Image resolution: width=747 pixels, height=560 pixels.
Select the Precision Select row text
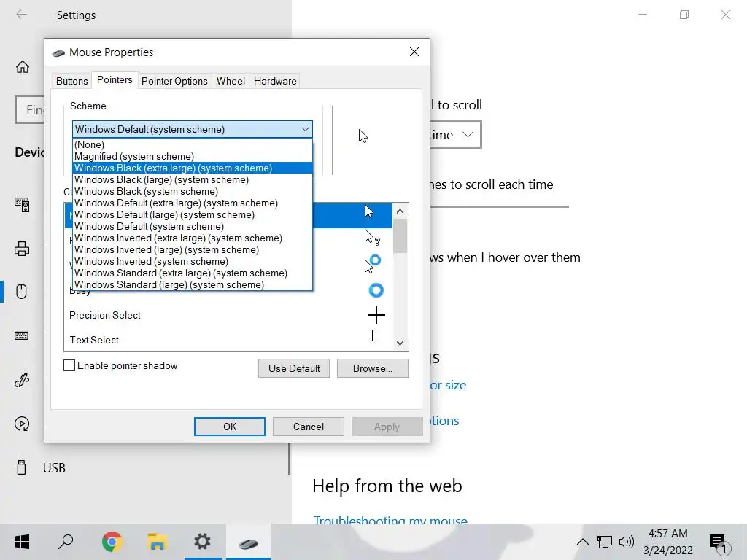105,315
